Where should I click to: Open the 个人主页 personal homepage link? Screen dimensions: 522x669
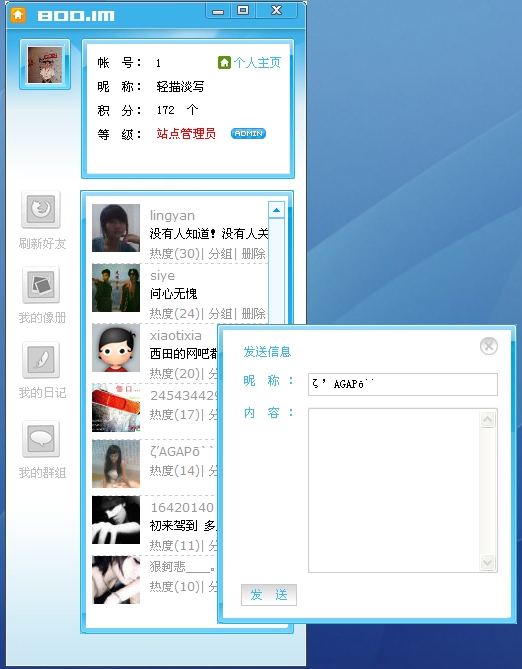(x=257, y=63)
